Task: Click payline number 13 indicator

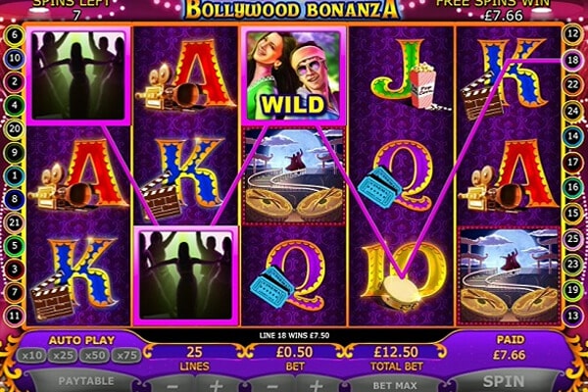Action: (572, 316)
